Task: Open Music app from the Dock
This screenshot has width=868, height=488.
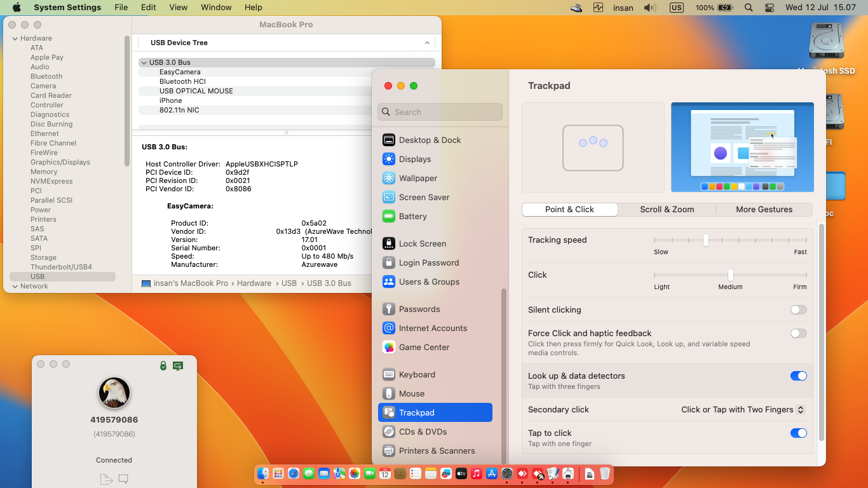Action: [x=477, y=473]
